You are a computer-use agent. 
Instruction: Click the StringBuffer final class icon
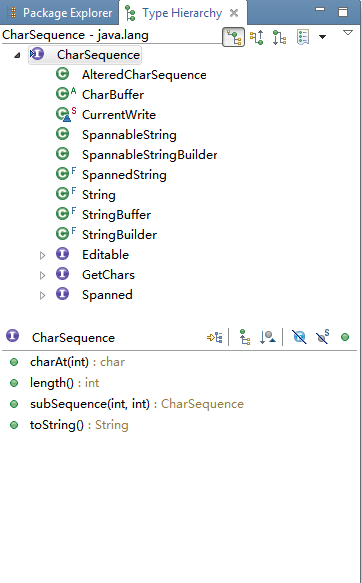click(x=66, y=214)
